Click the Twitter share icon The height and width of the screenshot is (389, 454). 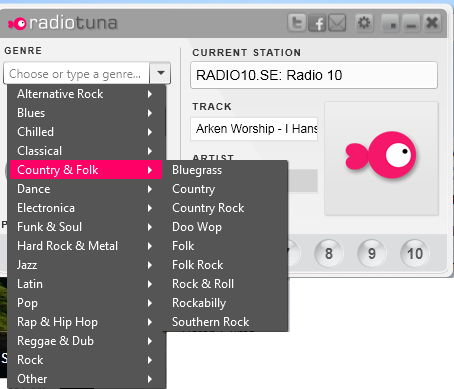[x=297, y=23]
